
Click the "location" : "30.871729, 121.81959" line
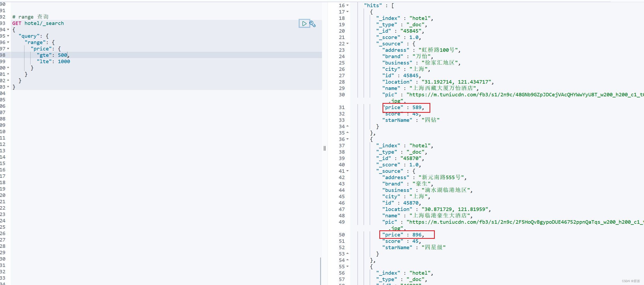click(x=437, y=209)
